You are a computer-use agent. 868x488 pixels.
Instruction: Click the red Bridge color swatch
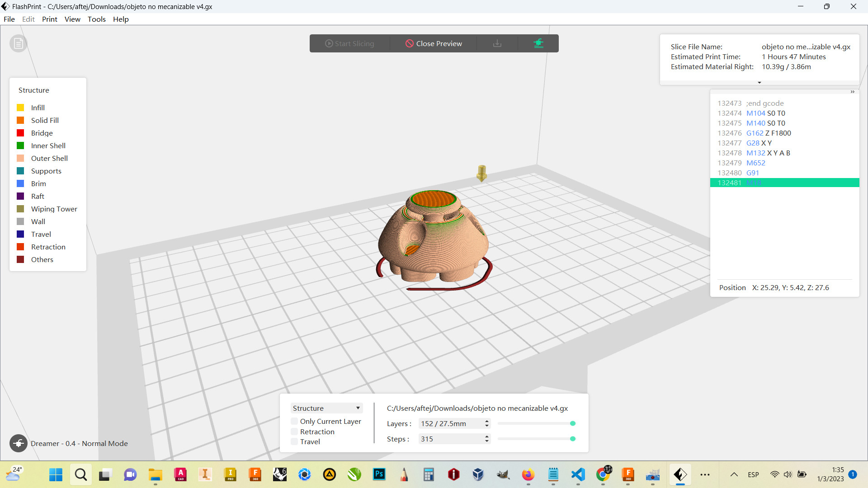20,133
